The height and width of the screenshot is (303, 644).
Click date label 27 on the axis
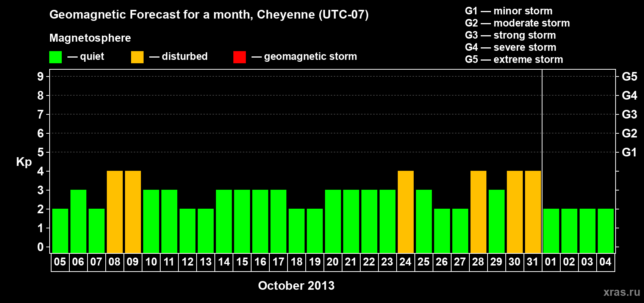tap(460, 262)
